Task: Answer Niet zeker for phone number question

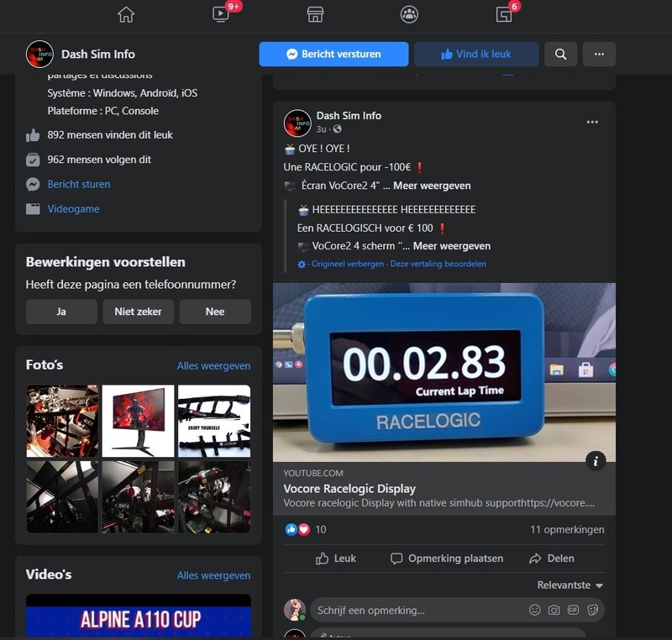Action: (x=138, y=312)
